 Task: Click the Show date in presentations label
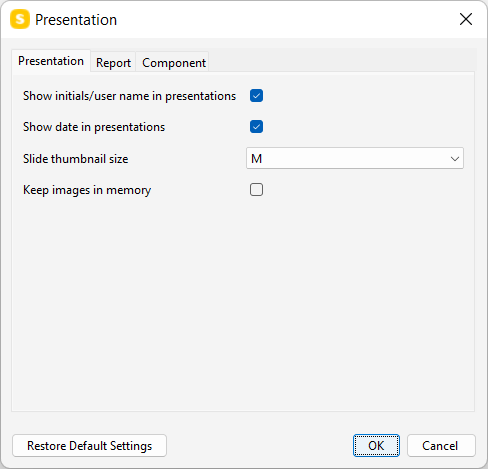click(94, 127)
